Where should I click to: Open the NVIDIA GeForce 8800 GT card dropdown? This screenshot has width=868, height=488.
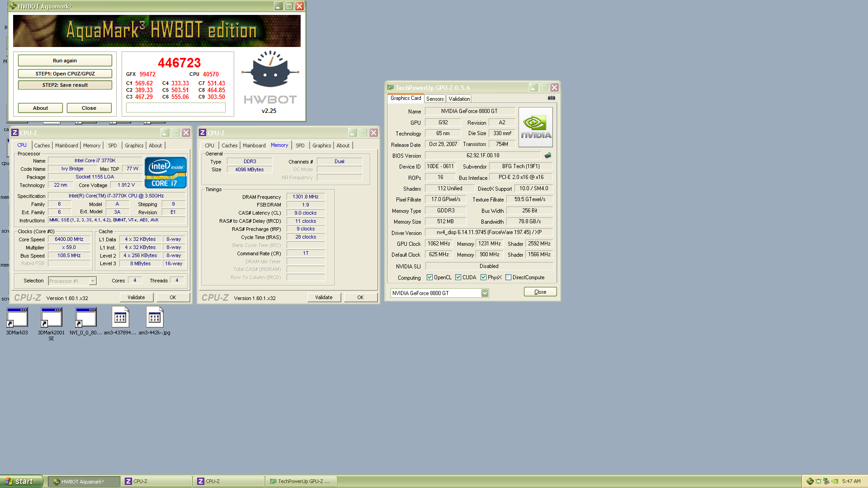[x=485, y=293]
